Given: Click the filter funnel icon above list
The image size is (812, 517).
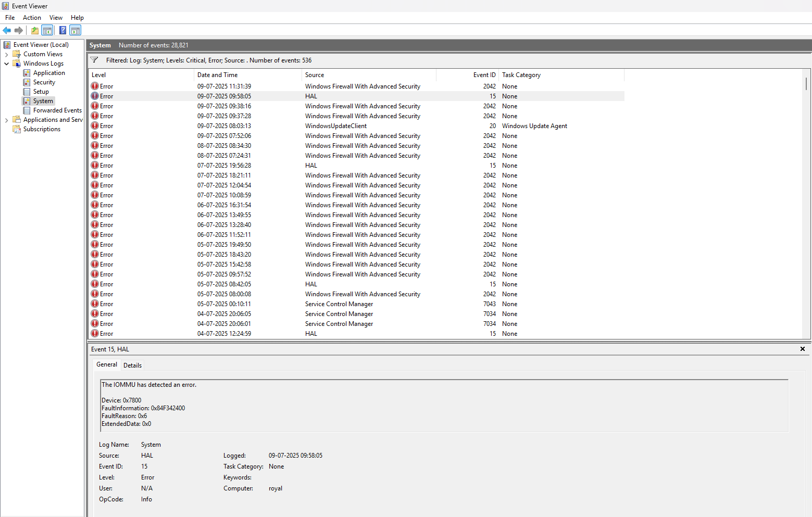Looking at the screenshot, I should pos(94,60).
